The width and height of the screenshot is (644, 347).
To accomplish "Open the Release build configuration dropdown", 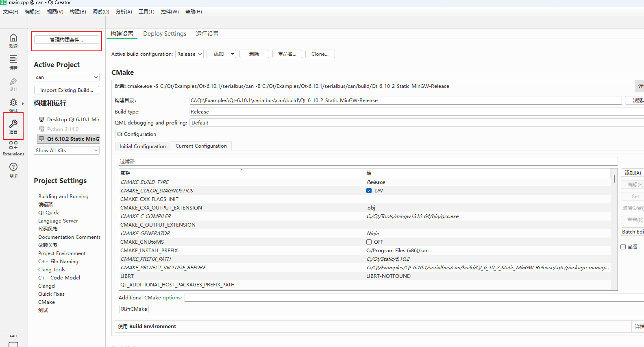I will pyautogui.click(x=189, y=54).
